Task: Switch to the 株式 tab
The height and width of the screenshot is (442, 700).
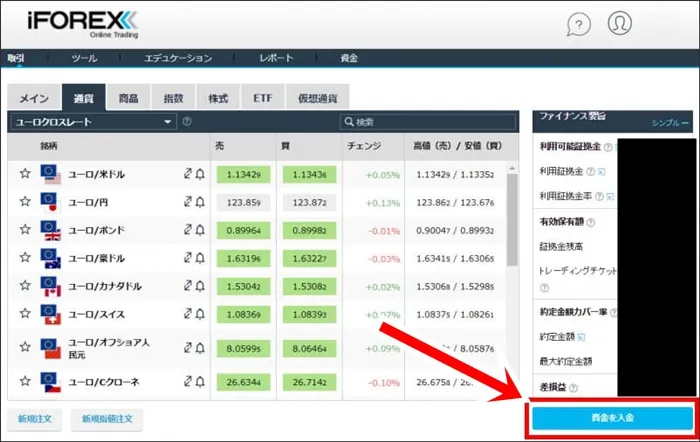Action: (218, 97)
